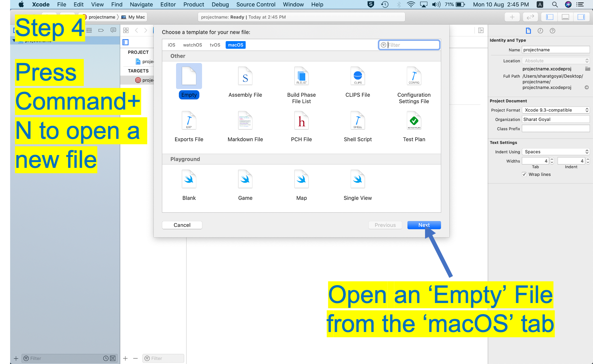Edit the Organization field
This screenshot has height=364, width=593.
pos(556,119)
